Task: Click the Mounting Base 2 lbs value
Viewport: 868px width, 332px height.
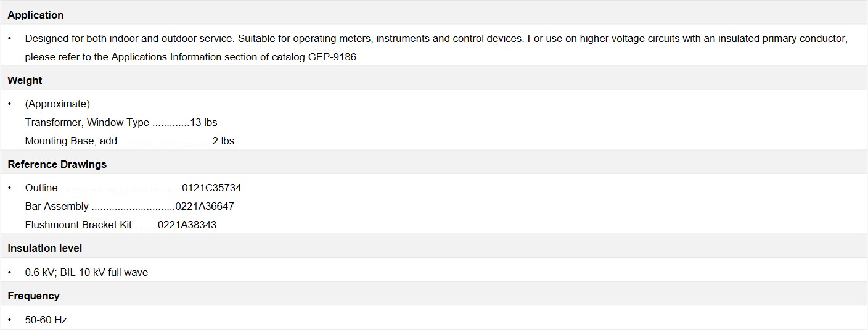Action: tap(223, 141)
